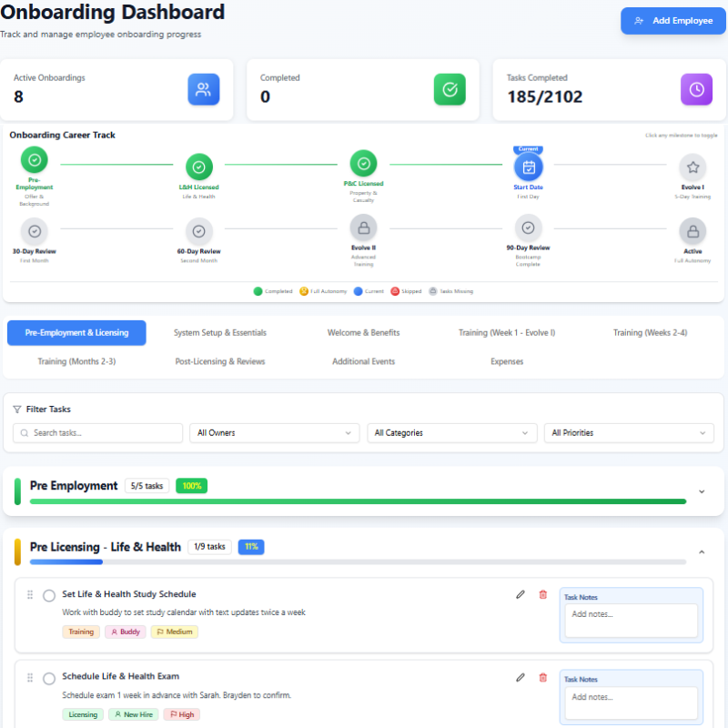Click the yellow Full Autonomy legend icon

click(304, 291)
